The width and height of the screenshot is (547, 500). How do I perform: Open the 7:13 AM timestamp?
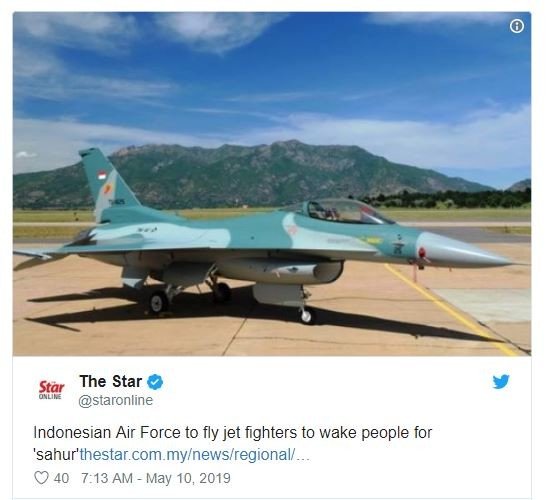(107, 478)
